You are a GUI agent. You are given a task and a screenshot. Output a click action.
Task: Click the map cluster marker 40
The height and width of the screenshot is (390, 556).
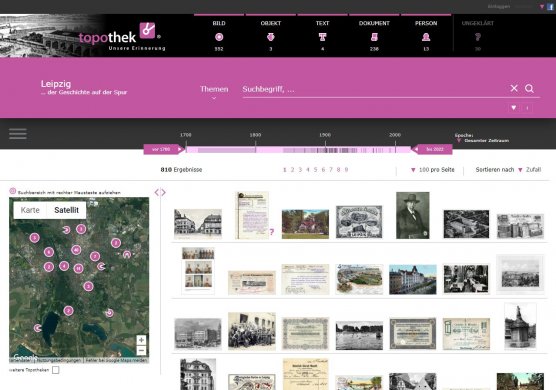click(x=76, y=250)
